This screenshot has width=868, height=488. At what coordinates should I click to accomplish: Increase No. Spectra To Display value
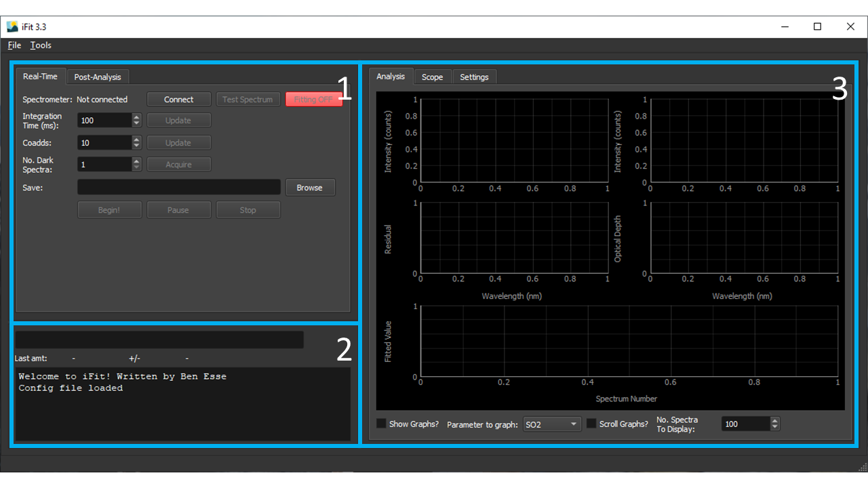click(775, 421)
